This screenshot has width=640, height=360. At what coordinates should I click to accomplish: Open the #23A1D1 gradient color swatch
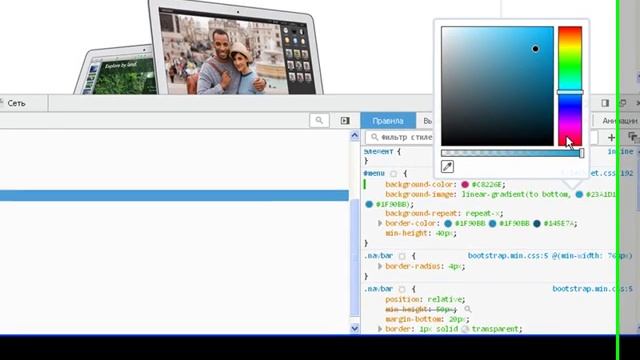click(x=579, y=194)
